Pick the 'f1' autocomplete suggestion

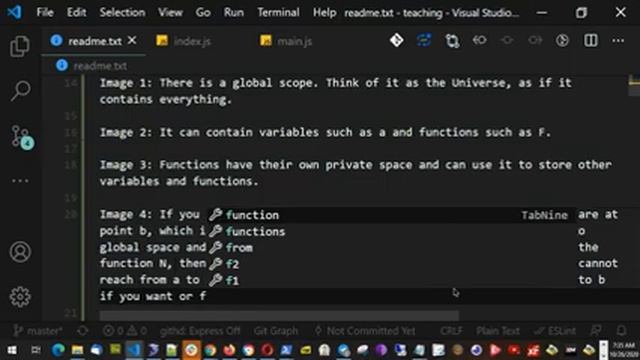(x=392, y=280)
